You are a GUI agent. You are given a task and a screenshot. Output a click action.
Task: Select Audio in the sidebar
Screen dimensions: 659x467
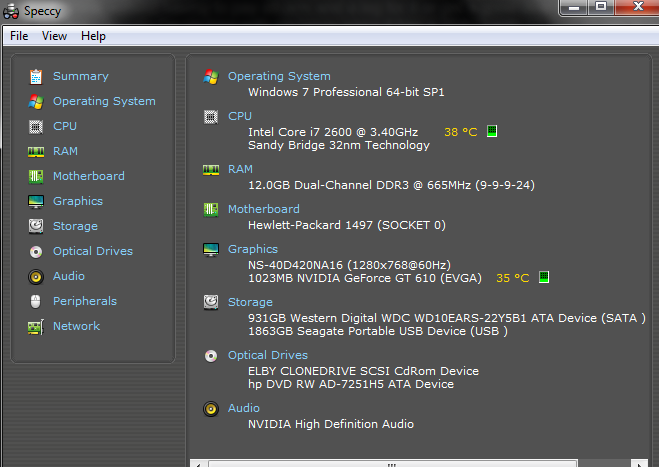[x=69, y=277]
